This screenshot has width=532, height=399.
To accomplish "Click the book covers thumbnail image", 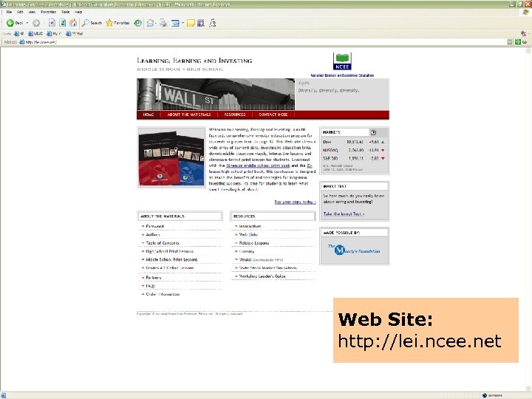I will pos(171,158).
